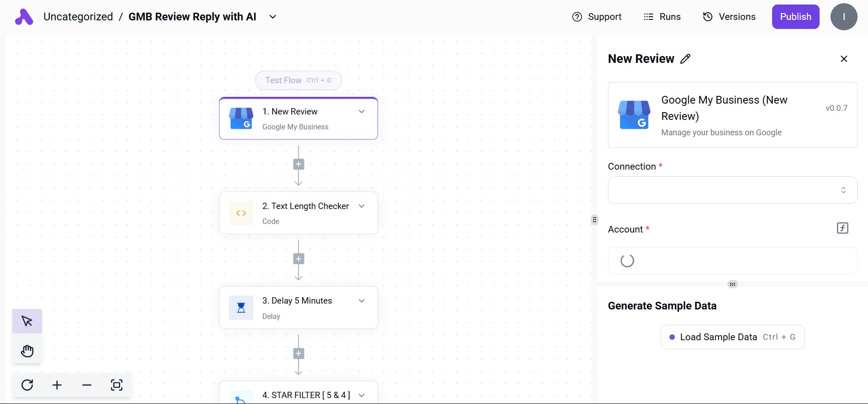Open the Runs page

[x=662, y=17]
